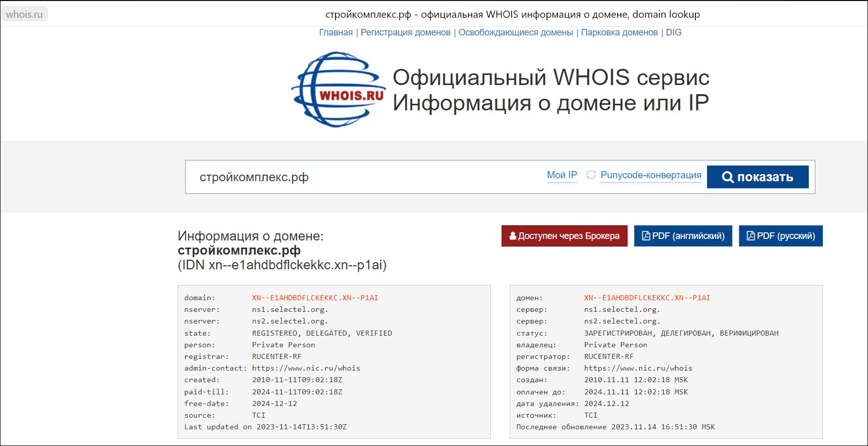The height and width of the screenshot is (446, 868).
Task: Open Освобождающиеся домены link
Action: 516,32
